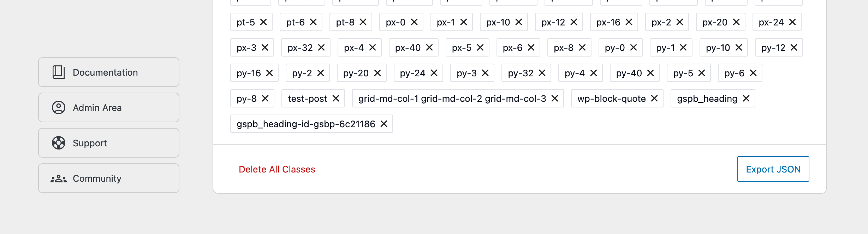
Task: Remove the px-24 class tag
Action: [x=792, y=22]
